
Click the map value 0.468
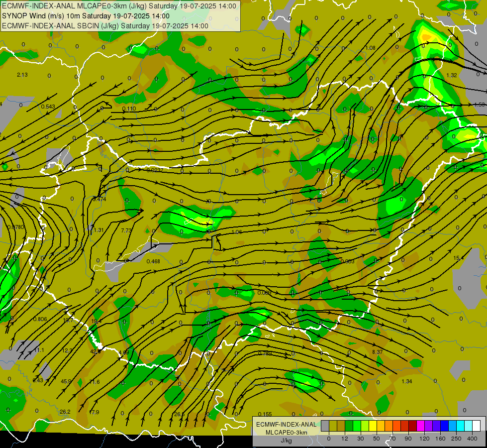[x=153, y=261]
